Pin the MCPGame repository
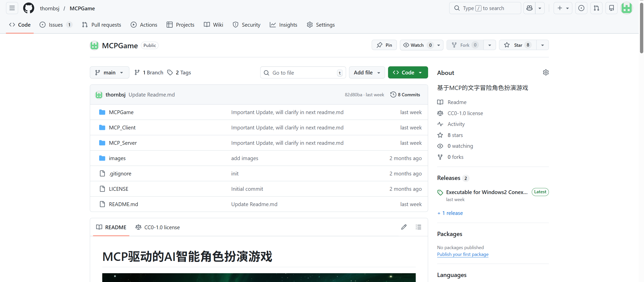The height and width of the screenshot is (282, 644). pyautogui.click(x=384, y=45)
